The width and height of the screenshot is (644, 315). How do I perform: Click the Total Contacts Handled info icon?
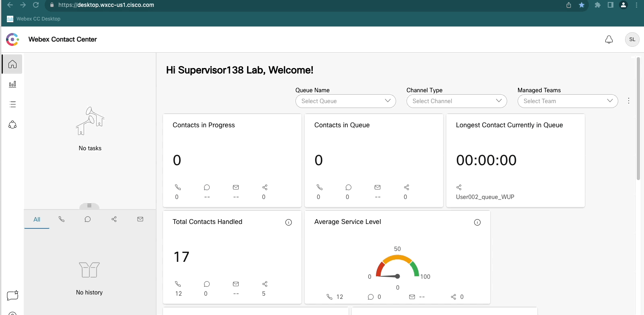tap(289, 222)
